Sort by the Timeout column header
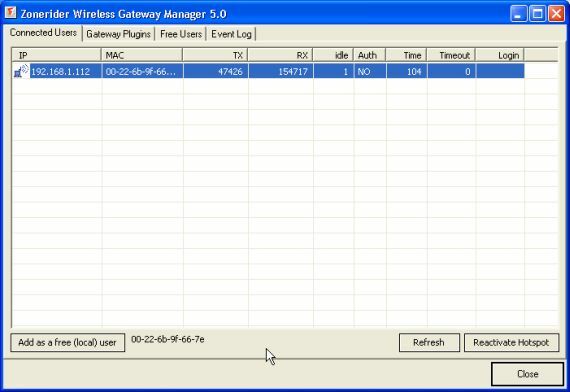Screen dimensions: 570x392 451,55
